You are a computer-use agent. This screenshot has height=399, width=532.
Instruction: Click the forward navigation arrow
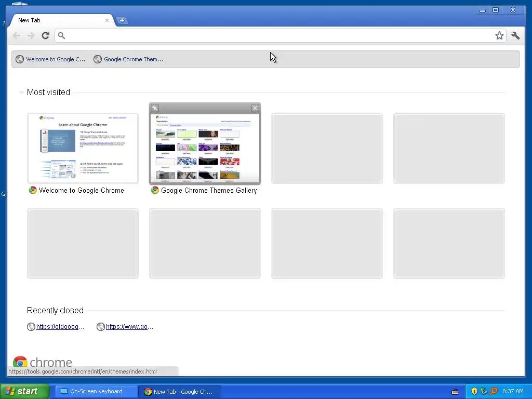(x=31, y=35)
